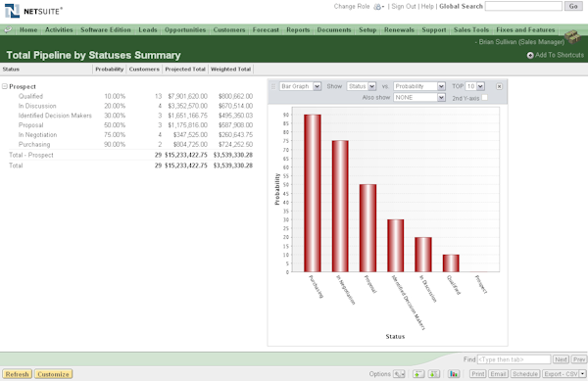The image size is (588, 381).
Task: Open the Also show NONE dropdown
Action: coord(419,97)
